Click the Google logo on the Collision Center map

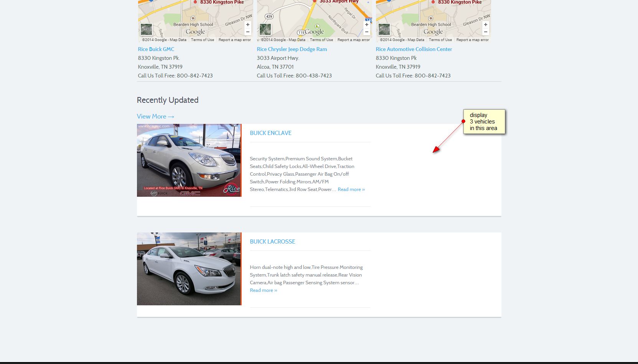[x=433, y=32]
